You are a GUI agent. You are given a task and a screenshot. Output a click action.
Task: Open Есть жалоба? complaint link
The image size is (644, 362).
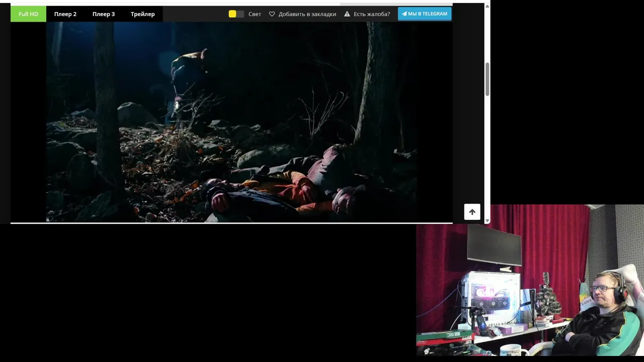pyautogui.click(x=372, y=14)
